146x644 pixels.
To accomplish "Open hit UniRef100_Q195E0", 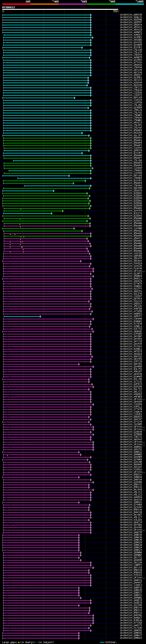I will [131, 37].
